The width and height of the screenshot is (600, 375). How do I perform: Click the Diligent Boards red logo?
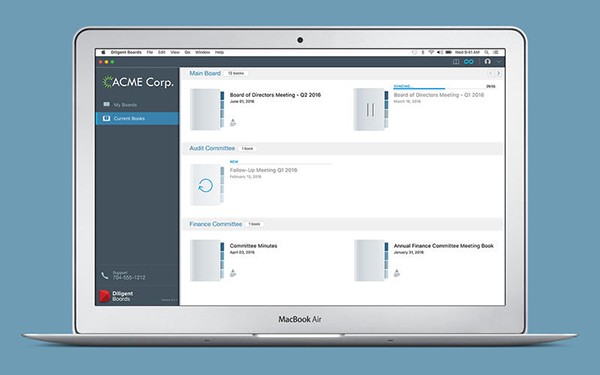(104, 296)
